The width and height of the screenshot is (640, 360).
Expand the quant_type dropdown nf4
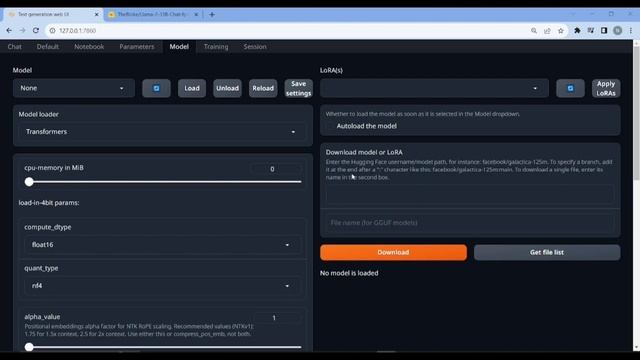162,286
